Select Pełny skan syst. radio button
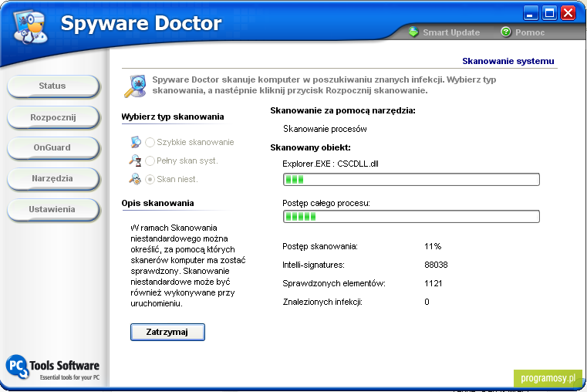 [x=150, y=161]
